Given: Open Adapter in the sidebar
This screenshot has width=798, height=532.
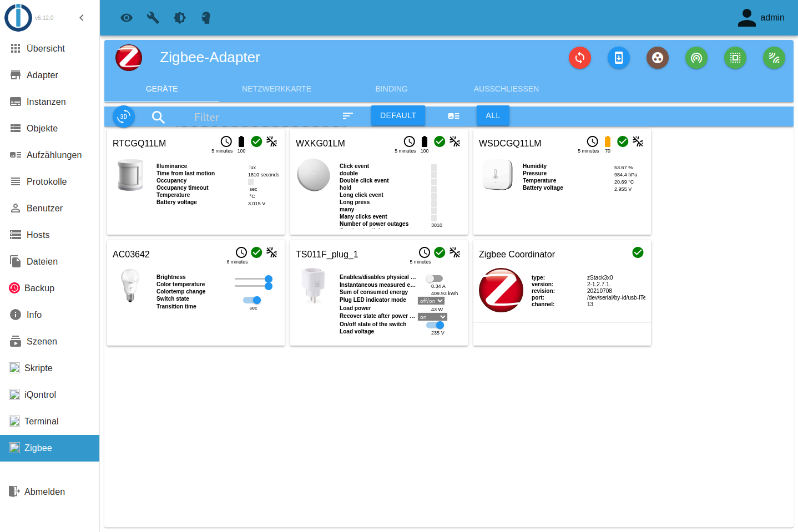Looking at the screenshot, I should point(50,75).
